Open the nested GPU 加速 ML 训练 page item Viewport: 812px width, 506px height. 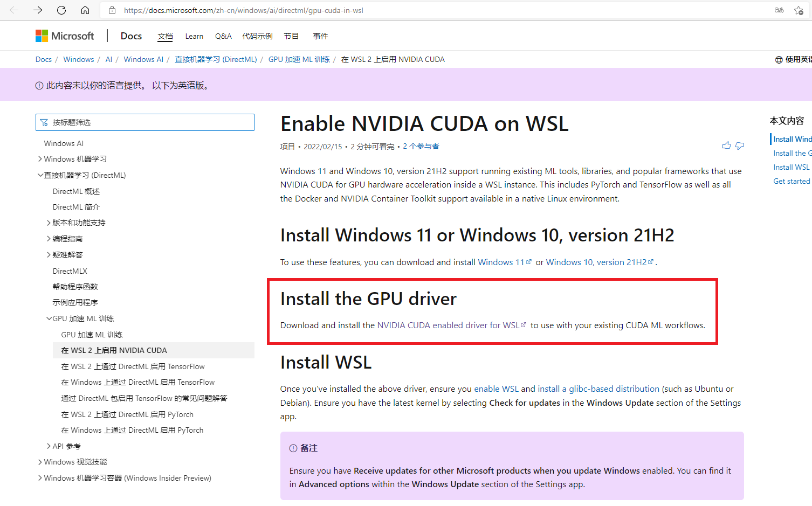92,335
